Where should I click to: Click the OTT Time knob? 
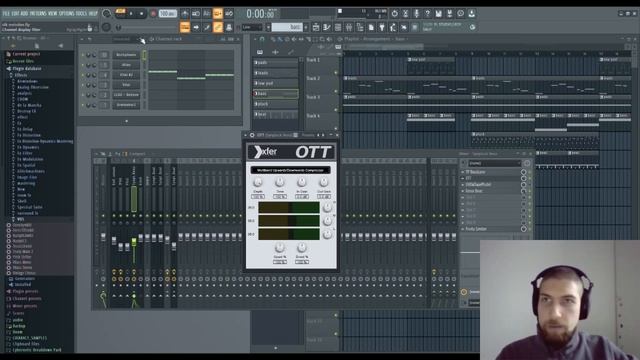point(280,182)
